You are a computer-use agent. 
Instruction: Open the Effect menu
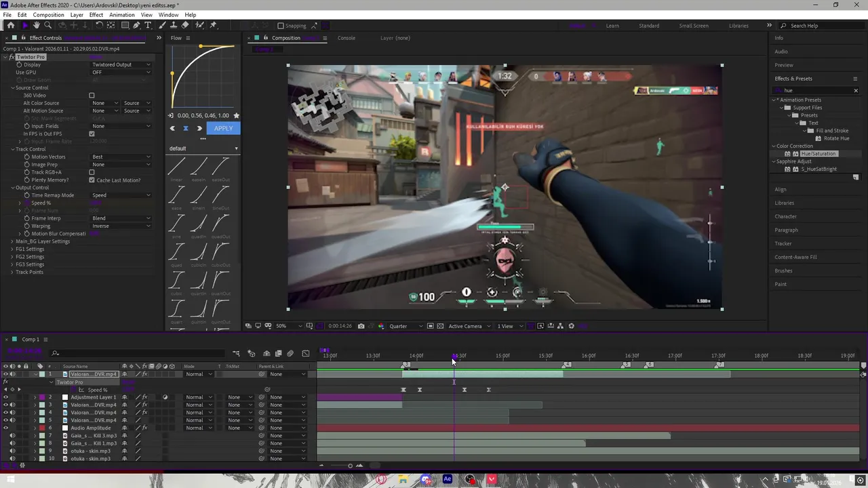96,15
